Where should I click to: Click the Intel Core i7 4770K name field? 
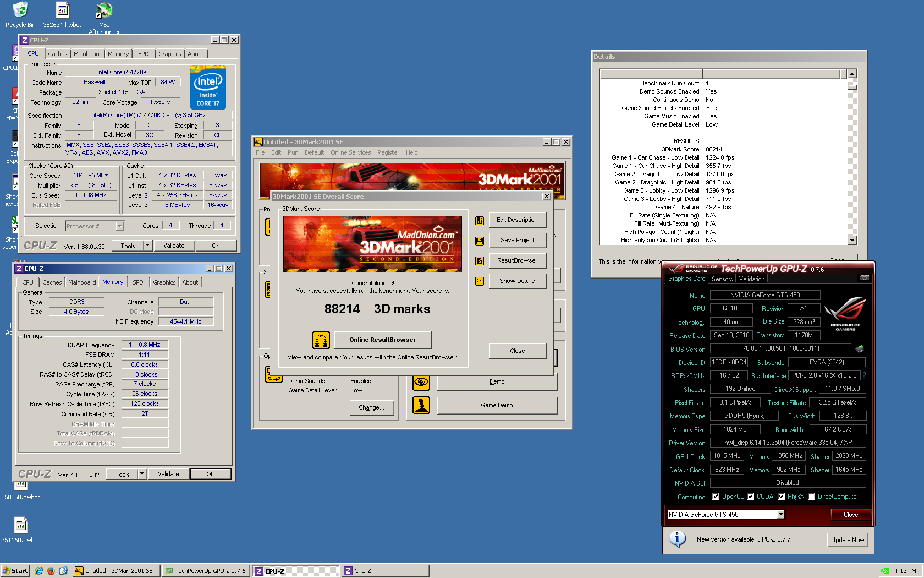(122, 72)
